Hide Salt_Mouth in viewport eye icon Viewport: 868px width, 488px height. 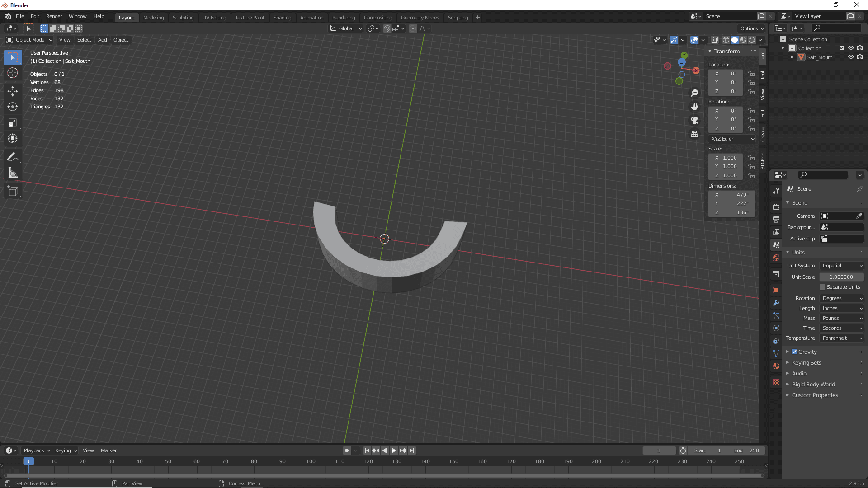851,57
